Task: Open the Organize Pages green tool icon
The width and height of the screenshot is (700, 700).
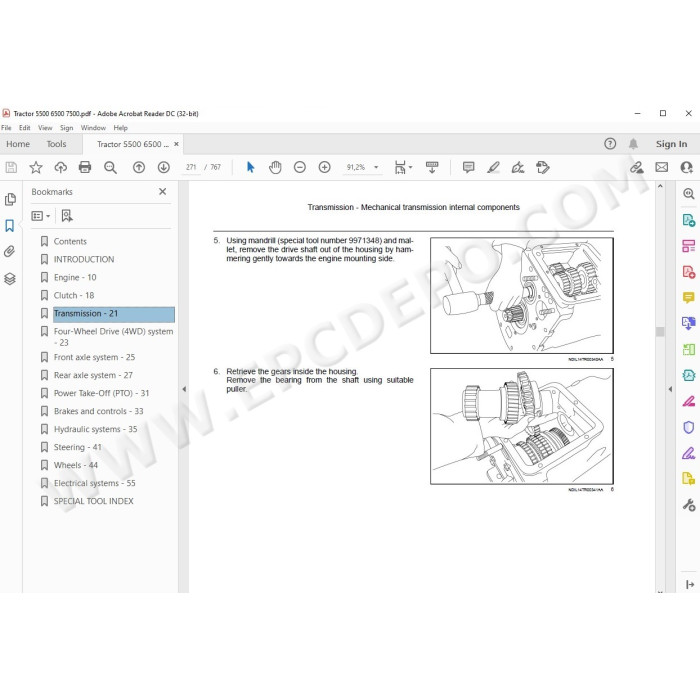Action: 688,350
